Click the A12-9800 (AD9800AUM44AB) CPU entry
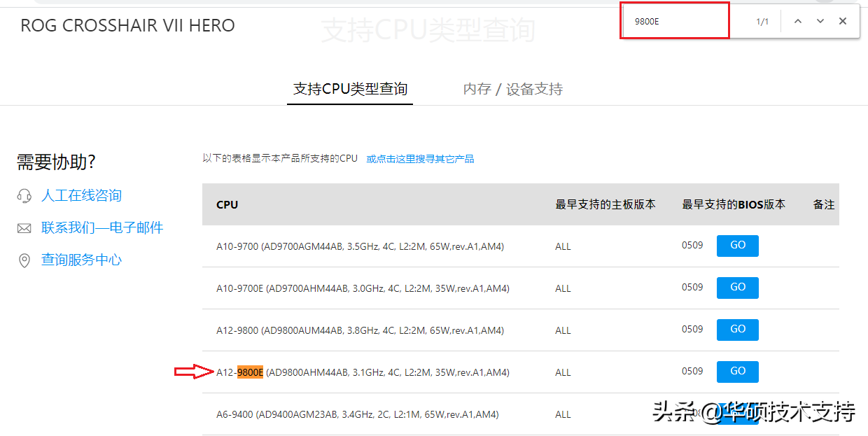Screen dimensions: 868x436 (x=360, y=330)
